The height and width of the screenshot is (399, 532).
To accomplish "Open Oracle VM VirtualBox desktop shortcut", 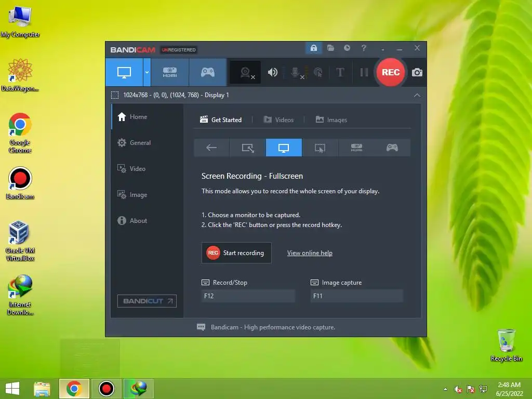I will (x=20, y=241).
